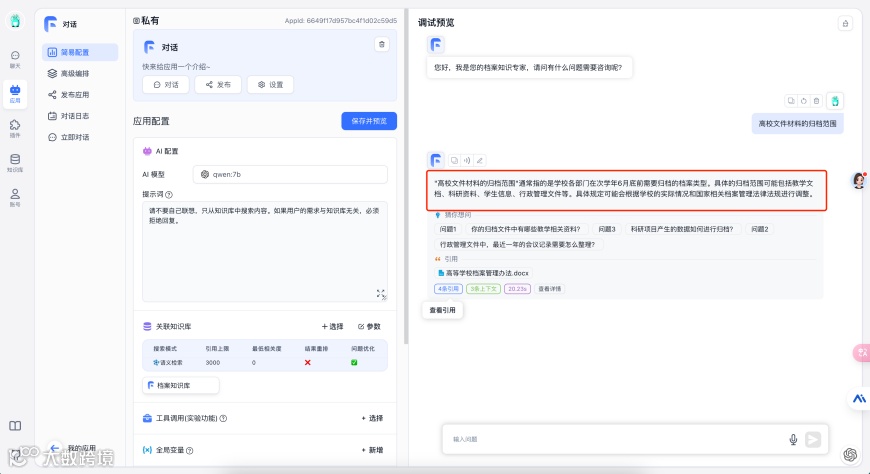Delete the user message with trash icon
This screenshot has height=474, width=870.
(816, 100)
